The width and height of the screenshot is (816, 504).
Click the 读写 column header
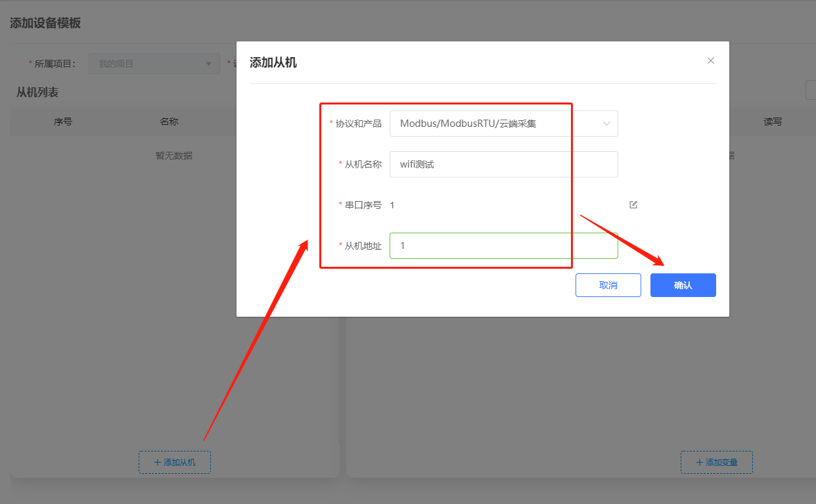click(773, 122)
